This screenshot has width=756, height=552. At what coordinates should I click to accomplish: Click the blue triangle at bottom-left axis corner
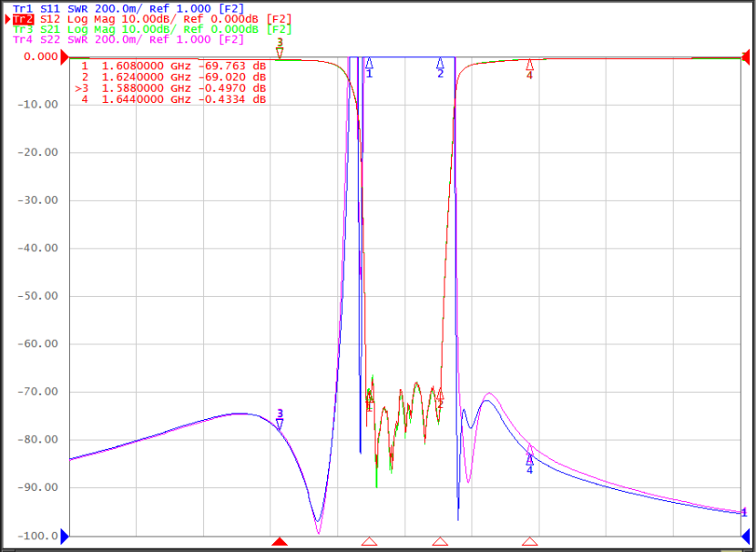(65, 536)
